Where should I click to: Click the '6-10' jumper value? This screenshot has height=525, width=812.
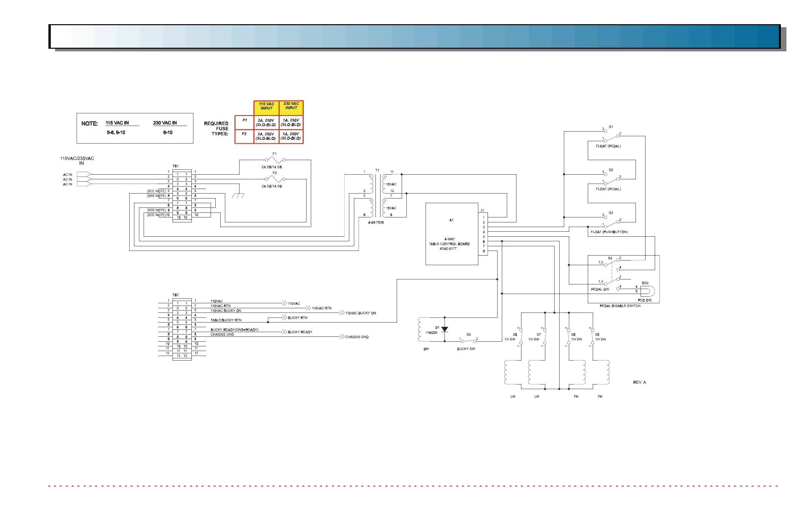pos(168,132)
